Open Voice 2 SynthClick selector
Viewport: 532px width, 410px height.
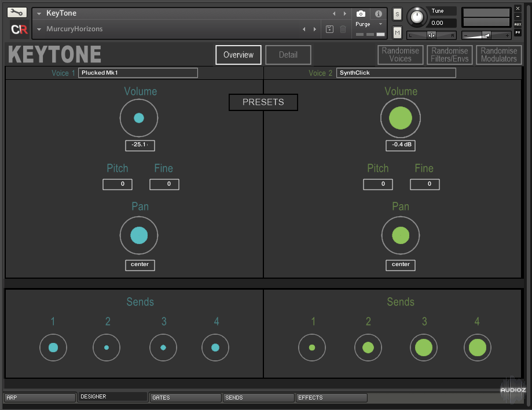pyautogui.click(x=396, y=73)
